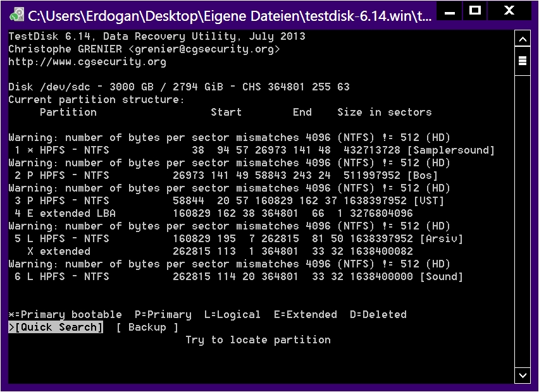
Task: Click the http://www.cgsecurity.org URL text
Action: click(x=87, y=62)
